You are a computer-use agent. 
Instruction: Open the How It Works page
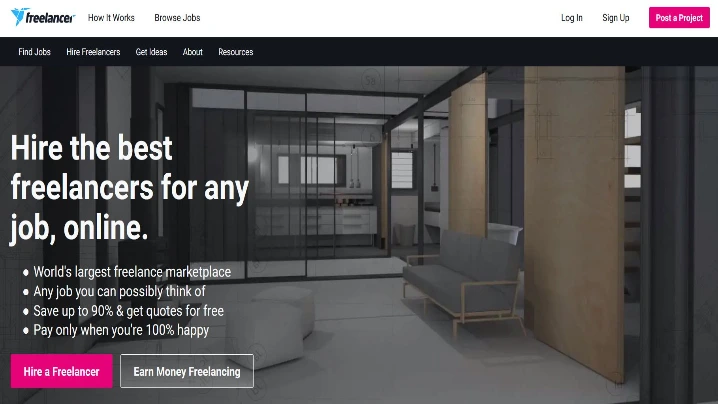coord(111,18)
